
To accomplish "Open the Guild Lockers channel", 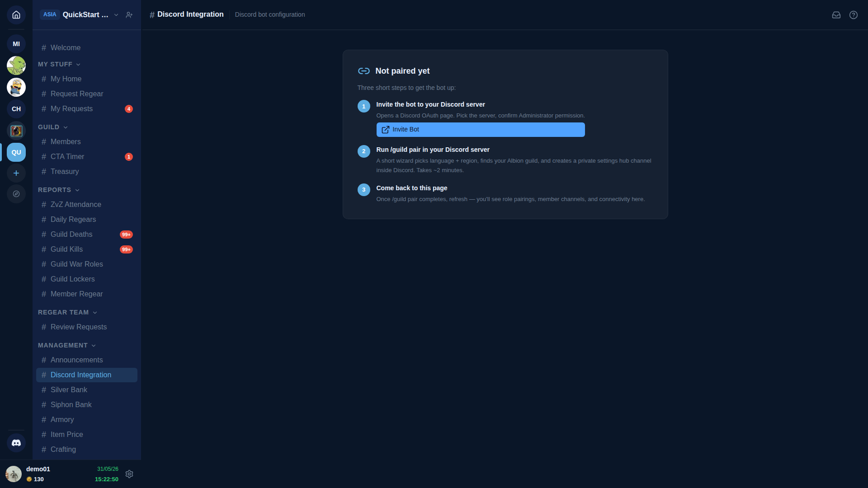I will [x=87, y=279].
